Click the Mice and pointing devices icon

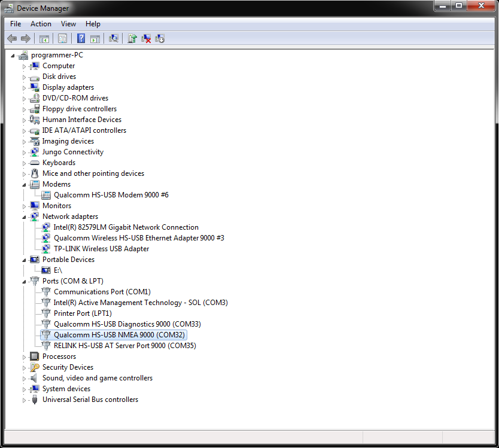pyautogui.click(x=34, y=173)
